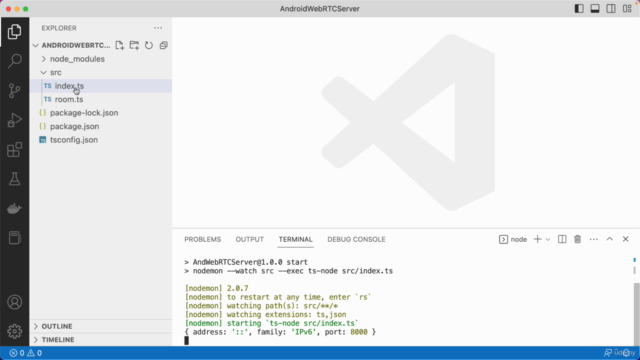Screen dimensions: 640x360
Task: Open the Testing flask view
Action: click(14, 179)
